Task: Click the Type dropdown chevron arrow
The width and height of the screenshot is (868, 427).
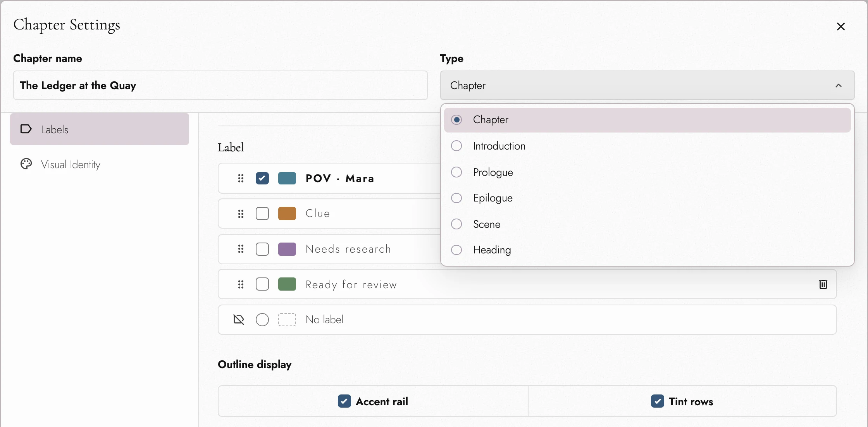Action: [839, 85]
